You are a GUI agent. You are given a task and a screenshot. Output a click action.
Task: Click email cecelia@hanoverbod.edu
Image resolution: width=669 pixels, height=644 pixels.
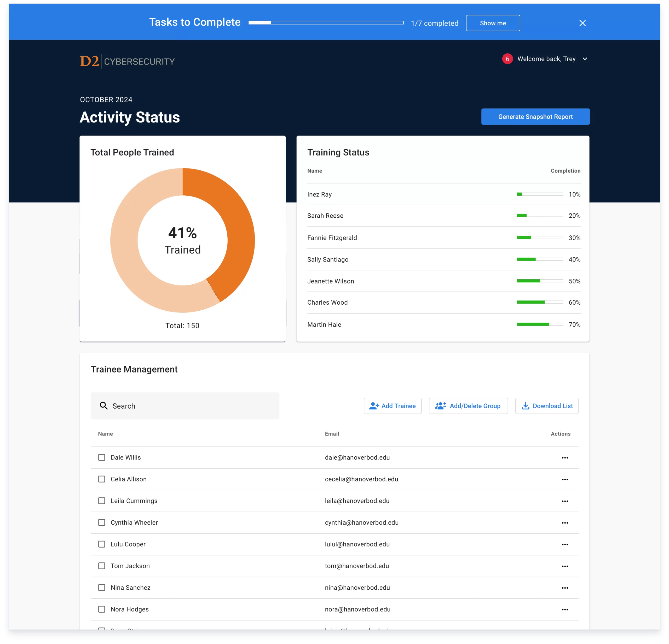(x=361, y=479)
